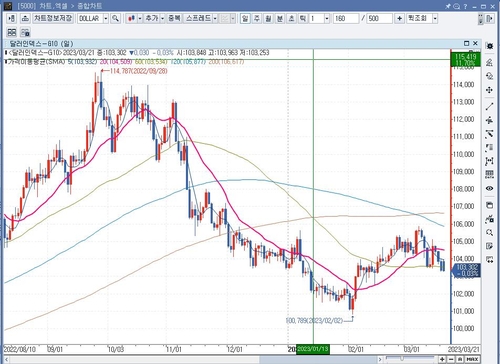Maximize the 달러인덱스-G10 chart pane

[x=466, y=43]
